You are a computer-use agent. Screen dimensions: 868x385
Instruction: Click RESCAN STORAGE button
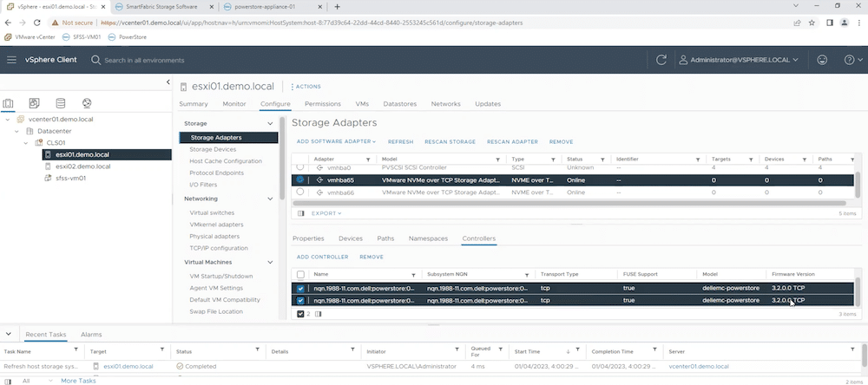[450, 141]
